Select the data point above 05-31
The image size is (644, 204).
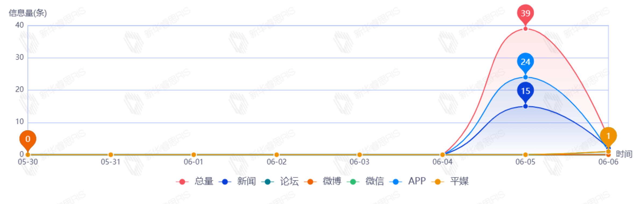coord(111,155)
